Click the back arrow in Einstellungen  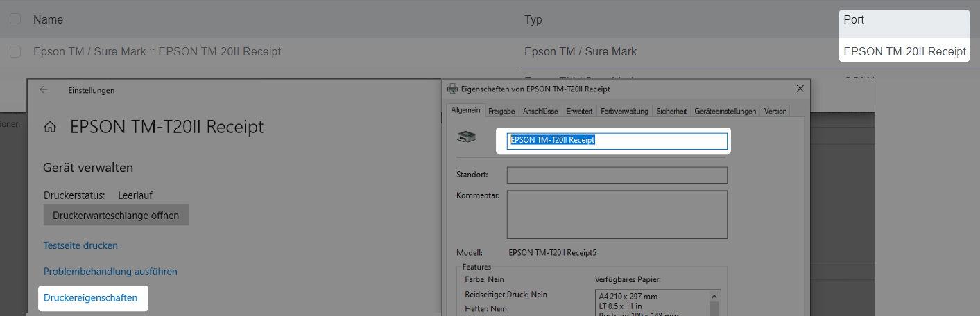point(44,90)
